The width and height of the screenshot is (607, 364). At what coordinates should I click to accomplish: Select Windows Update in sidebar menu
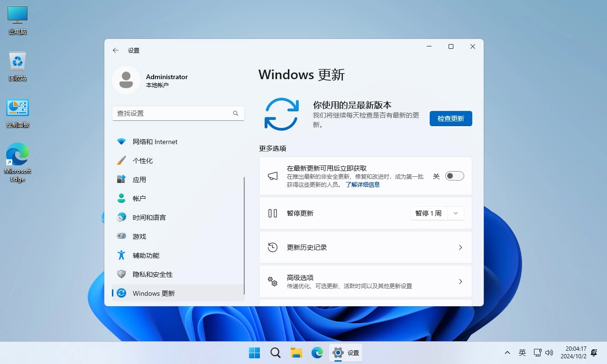(x=154, y=293)
